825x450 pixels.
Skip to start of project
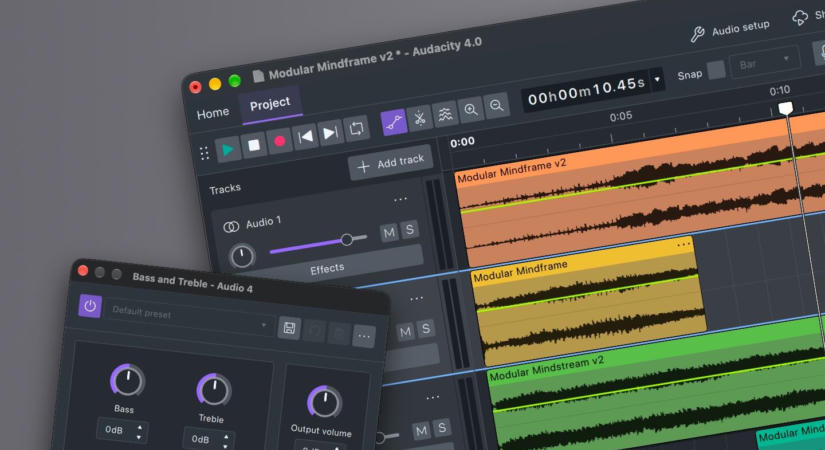tap(305, 137)
